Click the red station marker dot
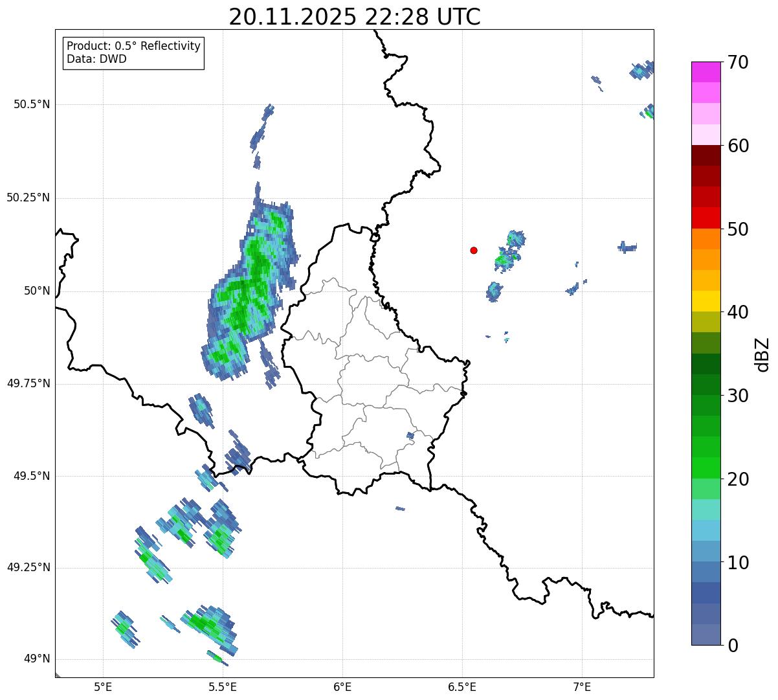The image size is (778, 700). click(x=474, y=250)
